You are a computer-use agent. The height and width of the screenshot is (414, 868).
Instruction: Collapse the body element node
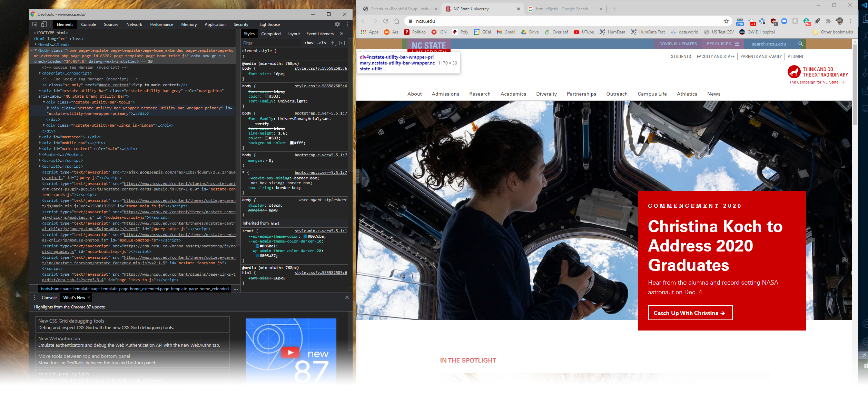(36, 50)
